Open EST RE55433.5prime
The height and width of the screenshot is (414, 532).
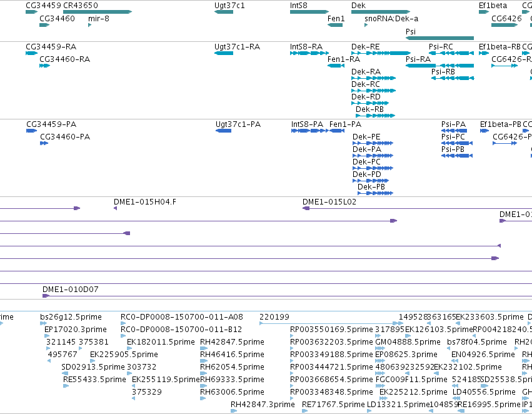pos(66,386)
